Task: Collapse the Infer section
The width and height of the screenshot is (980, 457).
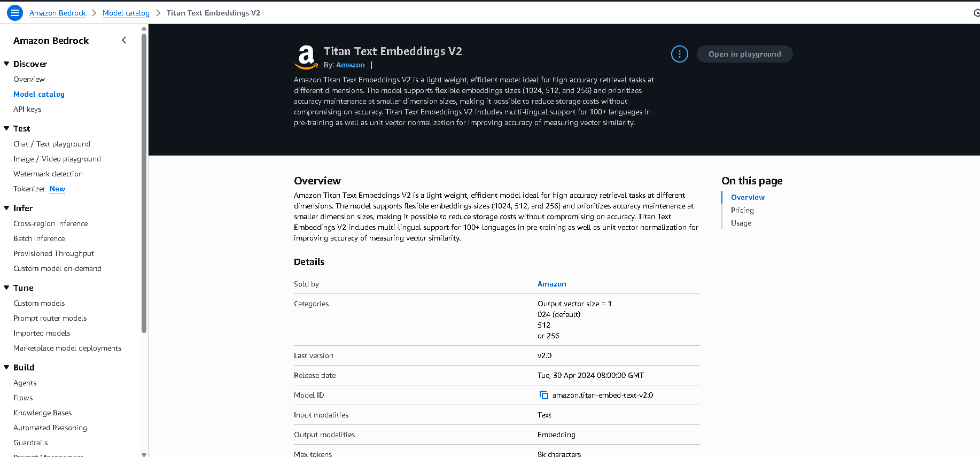Action: point(7,208)
